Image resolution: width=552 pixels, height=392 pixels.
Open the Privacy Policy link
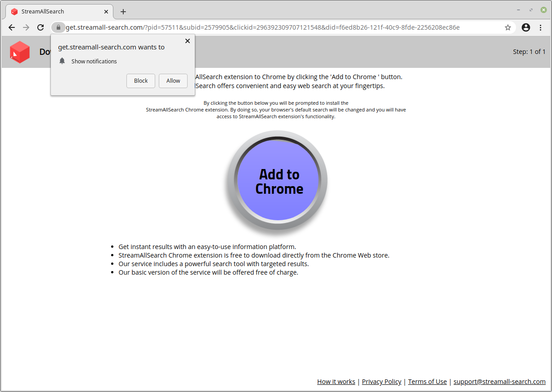pos(381,382)
